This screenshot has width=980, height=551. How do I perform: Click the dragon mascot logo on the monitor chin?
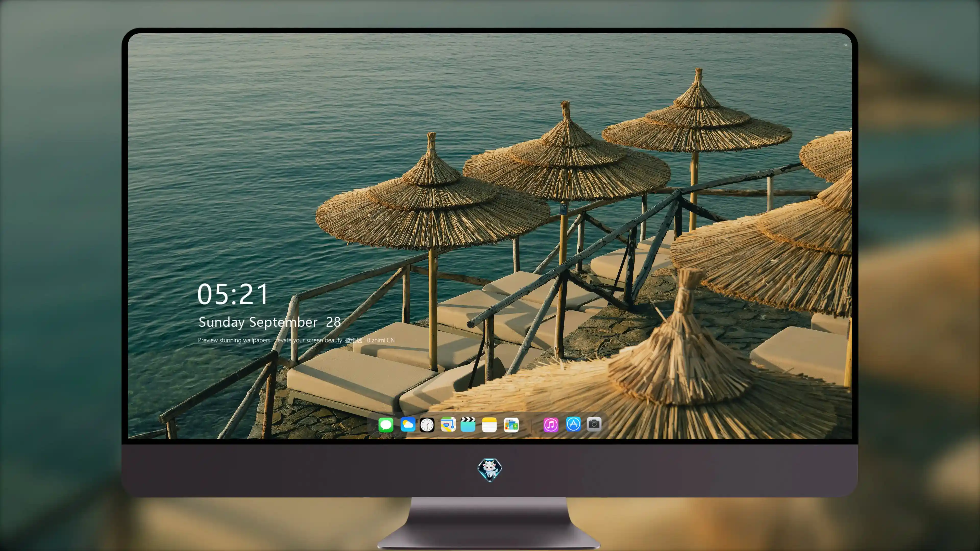pos(490,470)
